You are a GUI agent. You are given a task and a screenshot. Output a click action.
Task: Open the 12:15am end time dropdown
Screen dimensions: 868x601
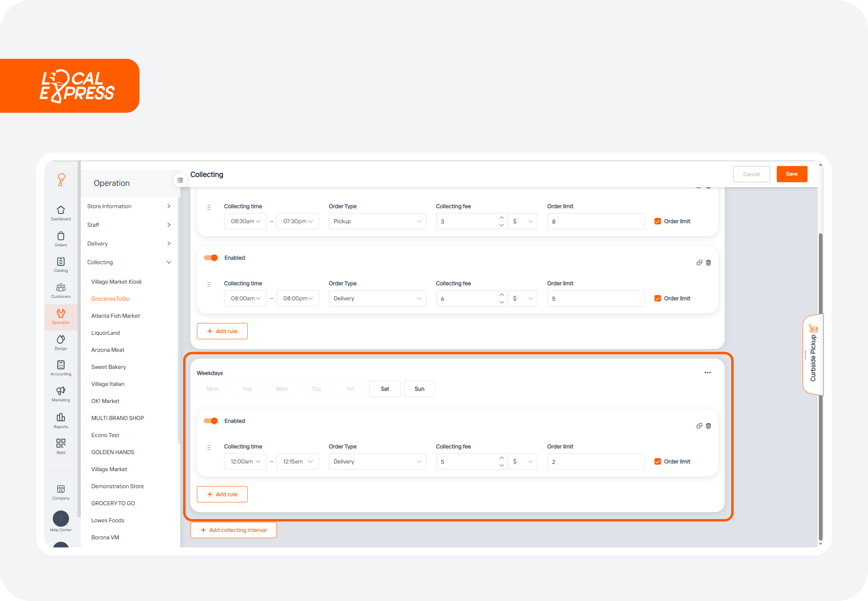click(298, 461)
